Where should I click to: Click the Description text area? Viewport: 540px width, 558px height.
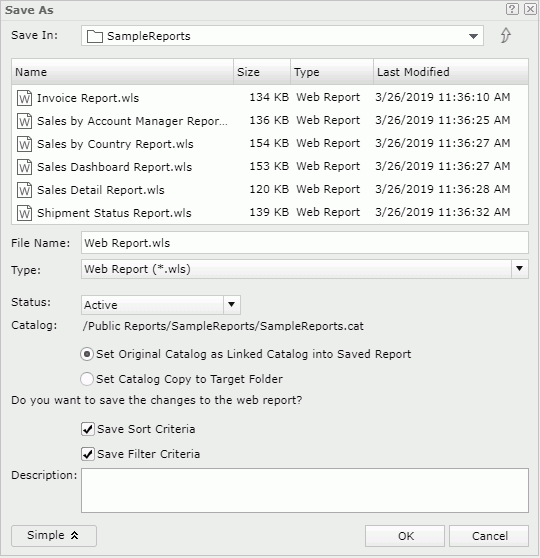coord(305,490)
